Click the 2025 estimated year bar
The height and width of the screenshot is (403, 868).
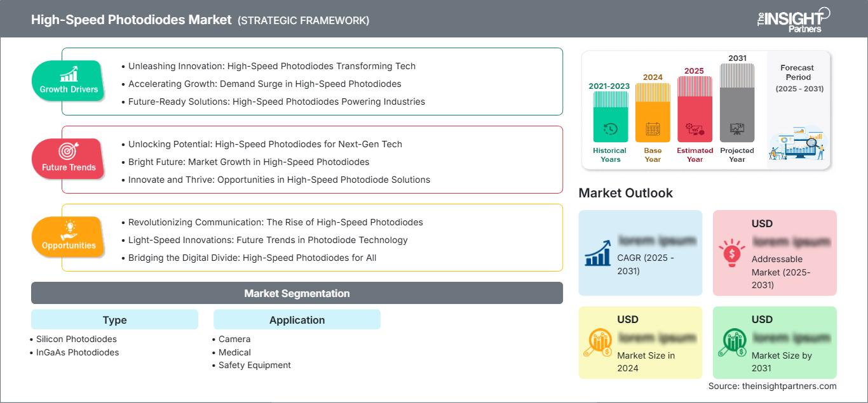click(x=695, y=109)
